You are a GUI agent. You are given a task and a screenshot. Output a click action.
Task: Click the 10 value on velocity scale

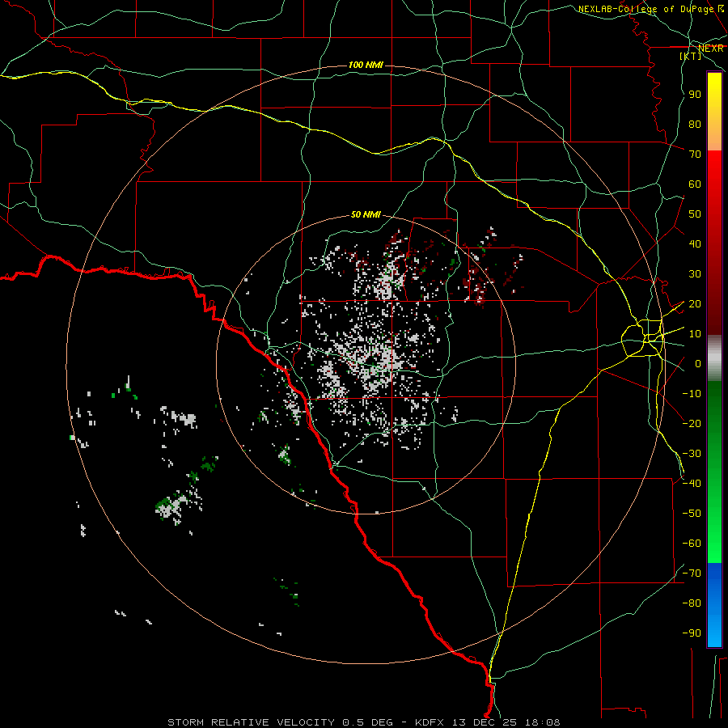(695, 334)
